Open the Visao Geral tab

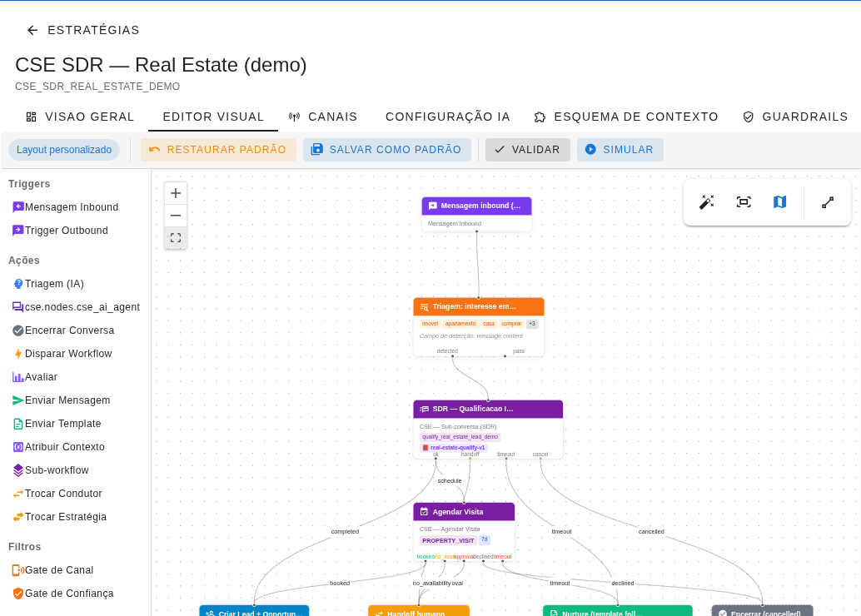click(x=80, y=117)
